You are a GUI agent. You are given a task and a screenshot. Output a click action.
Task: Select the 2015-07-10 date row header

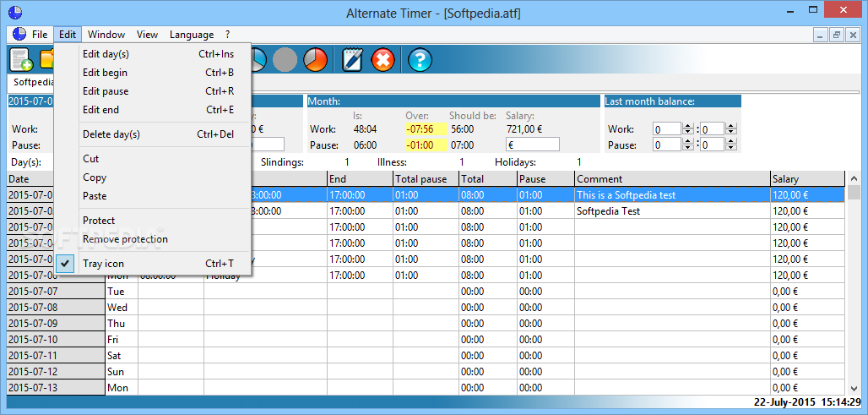pyautogui.click(x=56, y=340)
